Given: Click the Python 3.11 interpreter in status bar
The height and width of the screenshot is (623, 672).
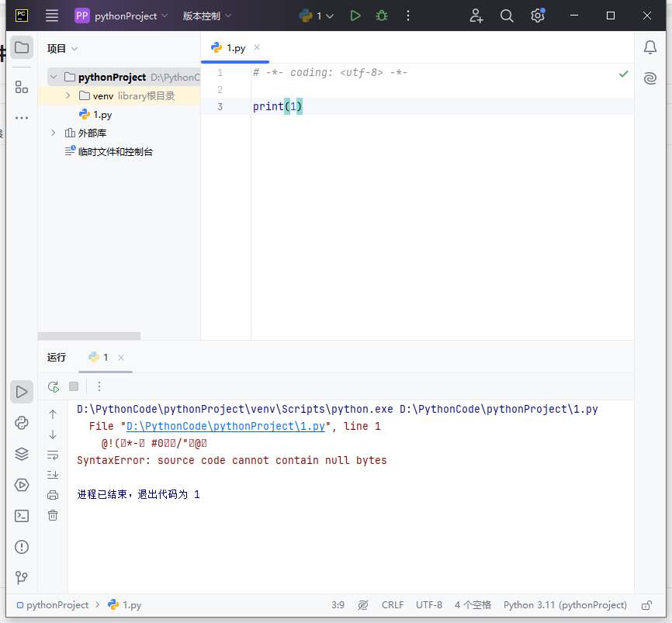Looking at the screenshot, I should 564,605.
